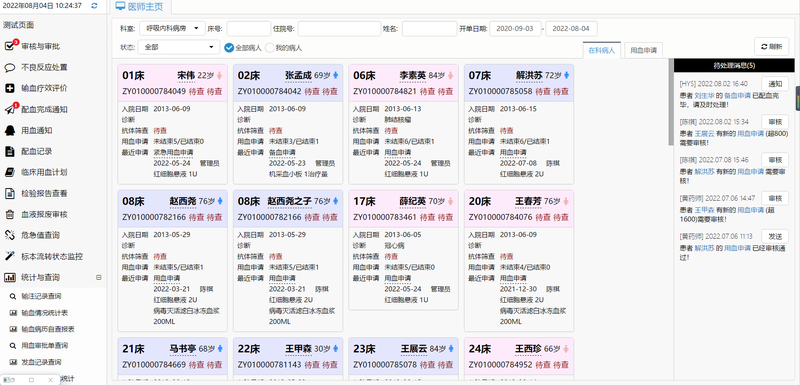The height and width of the screenshot is (385, 800).
Task: Open 标本流转状态监控 magic wand icon
Action: pos(10,256)
